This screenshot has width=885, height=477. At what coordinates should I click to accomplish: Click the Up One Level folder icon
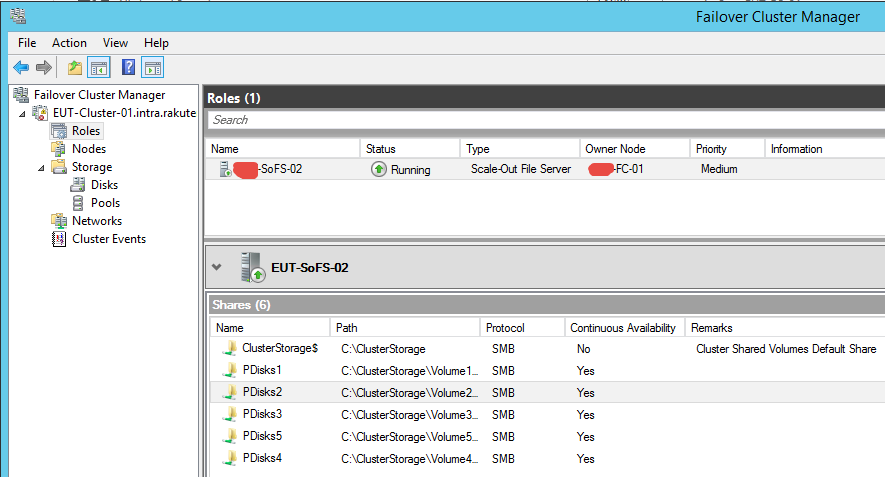[75, 68]
